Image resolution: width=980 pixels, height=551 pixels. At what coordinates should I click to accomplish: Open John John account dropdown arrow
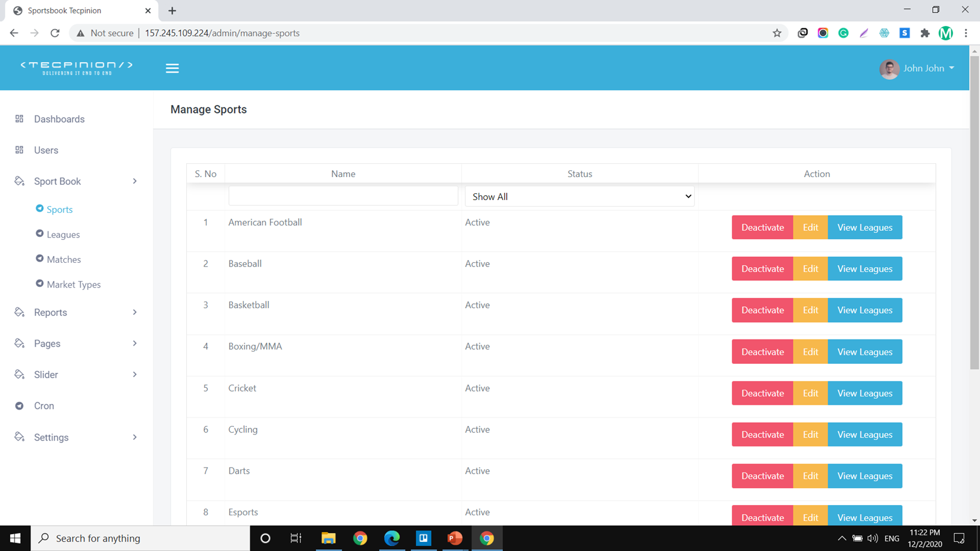pyautogui.click(x=952, y=68)
